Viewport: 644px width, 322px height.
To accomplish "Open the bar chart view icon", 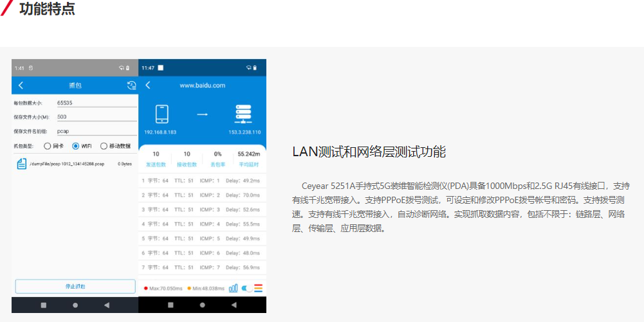I will point(234,289).
